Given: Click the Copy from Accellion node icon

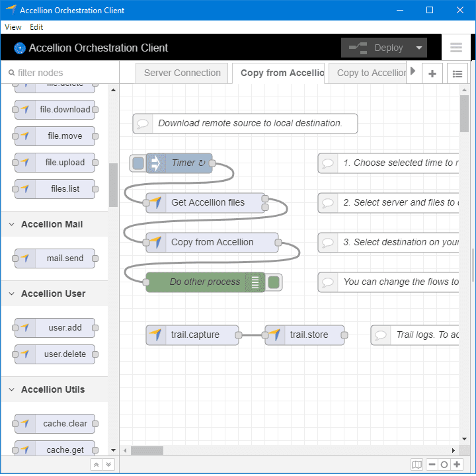Looking at the screenshot, I should coord(156,242).
